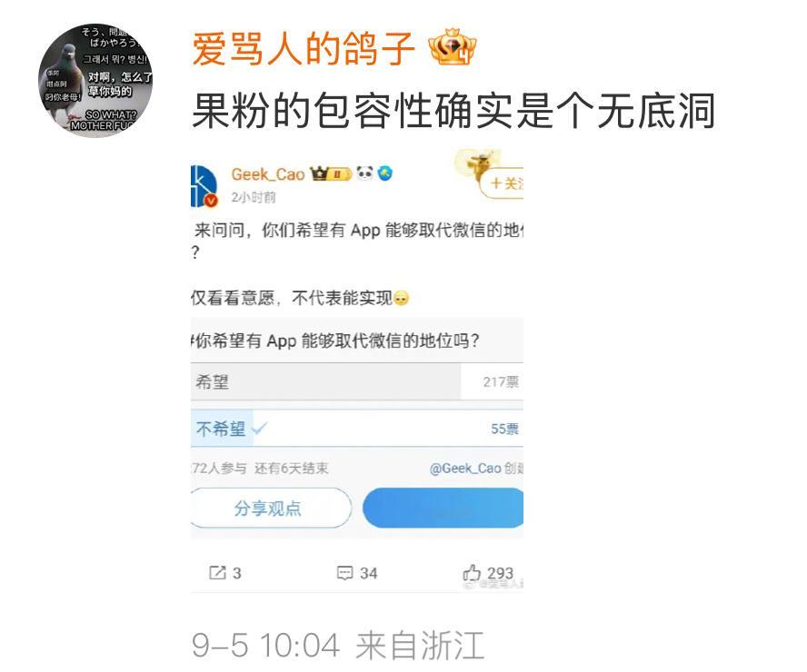The width and height of the screenshot is (807, 672).
Task: Click the solid blue poll action button
Action: coord(443,508)
